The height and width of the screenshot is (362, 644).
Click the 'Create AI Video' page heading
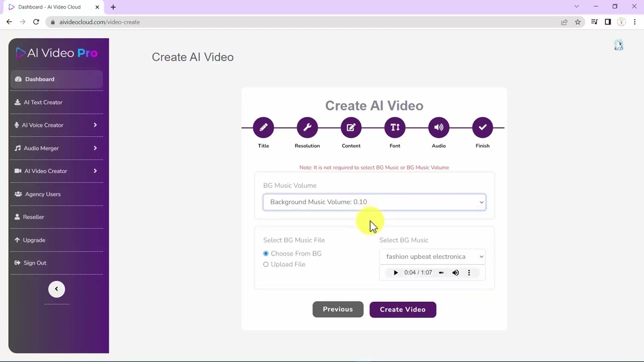193,57
